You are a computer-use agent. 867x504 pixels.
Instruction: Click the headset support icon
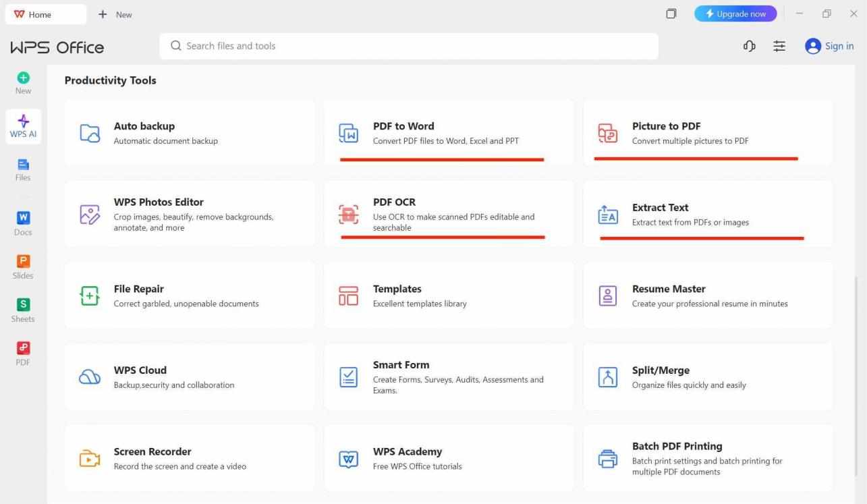point(749,46)
